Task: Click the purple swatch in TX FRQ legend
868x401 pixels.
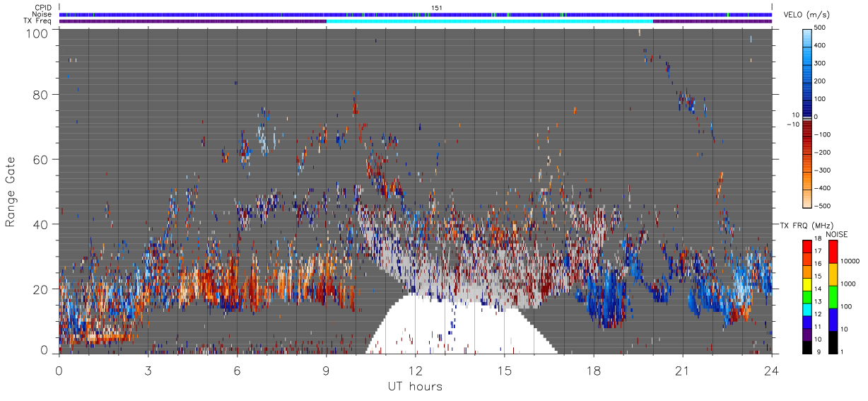Action: (807, 333)
